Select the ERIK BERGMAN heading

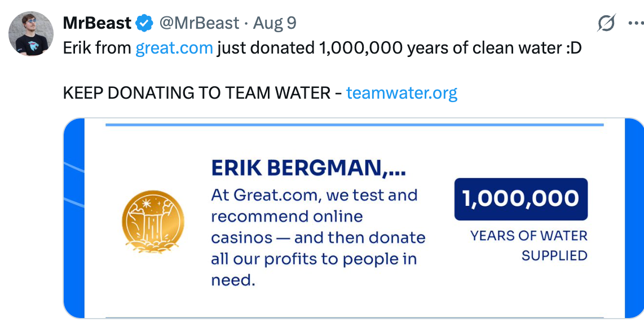pyautogui.click(x=308, y=168)
